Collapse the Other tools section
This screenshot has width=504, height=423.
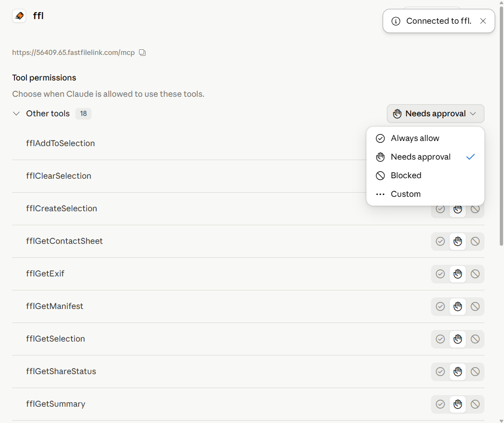[x=16, y=114]
